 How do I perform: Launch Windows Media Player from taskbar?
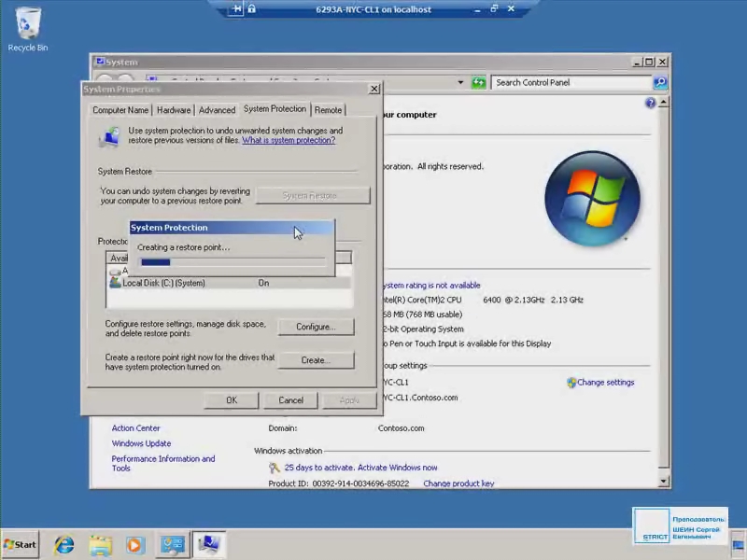point(135,544)
